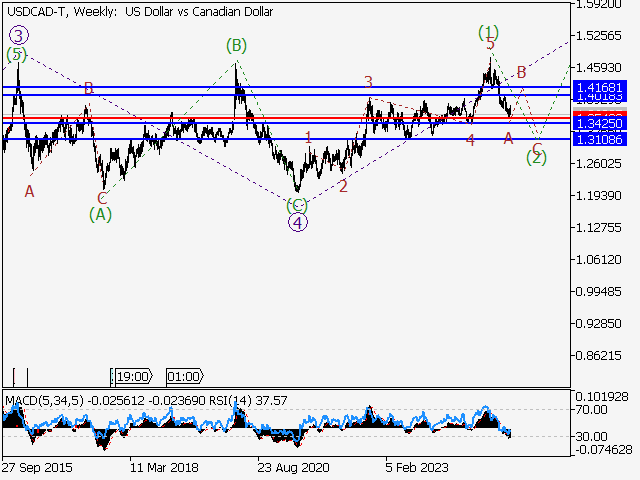Select the red wave 2 label
The width and height of the screenshot is (640, 480).
tap(343, 186)
